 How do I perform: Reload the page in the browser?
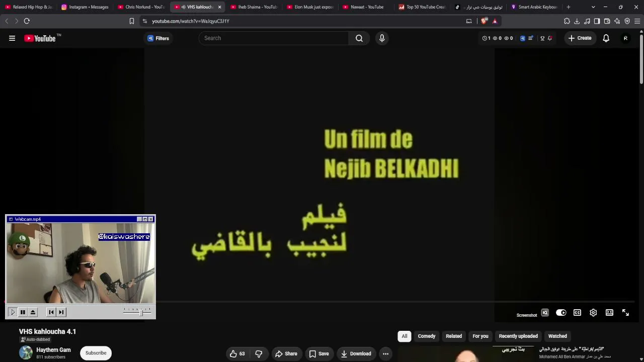(27, 21)
